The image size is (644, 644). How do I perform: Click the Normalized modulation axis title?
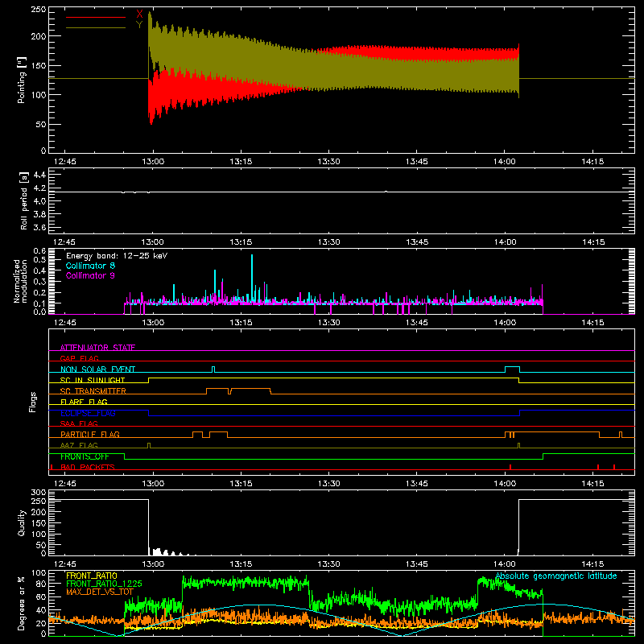20,281
